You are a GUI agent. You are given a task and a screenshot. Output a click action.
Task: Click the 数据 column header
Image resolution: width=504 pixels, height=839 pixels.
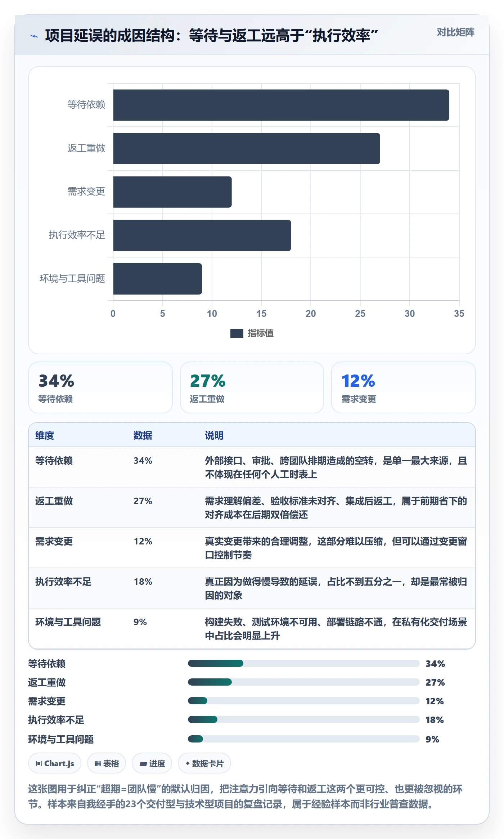tap(143, 435)
